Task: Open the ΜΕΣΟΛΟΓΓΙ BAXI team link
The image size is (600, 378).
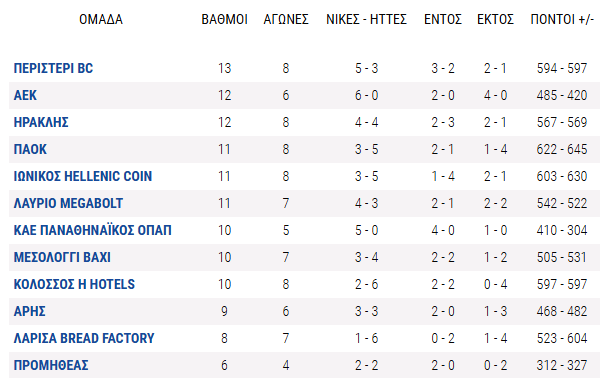Action: pyautogui.click(x=62, y=257)
